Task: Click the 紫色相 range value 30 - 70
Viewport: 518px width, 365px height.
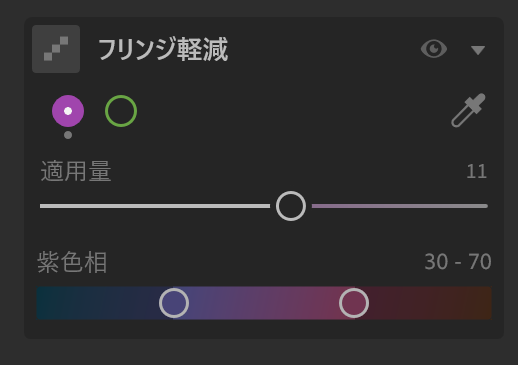Action: click(x=458, y=262)
